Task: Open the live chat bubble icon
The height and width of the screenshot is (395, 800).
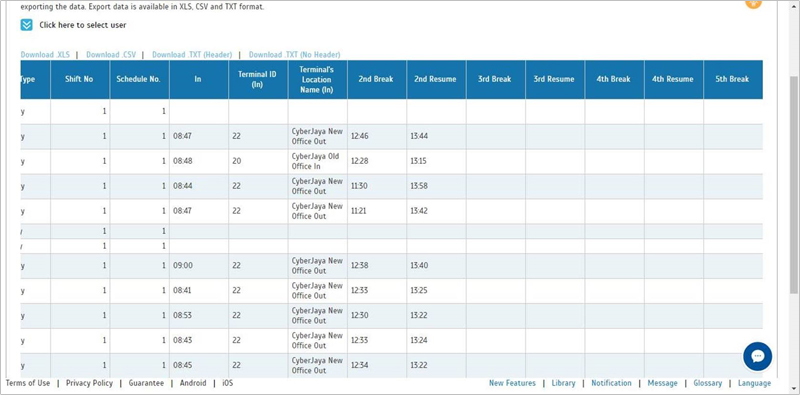Action: click(758, 356)
